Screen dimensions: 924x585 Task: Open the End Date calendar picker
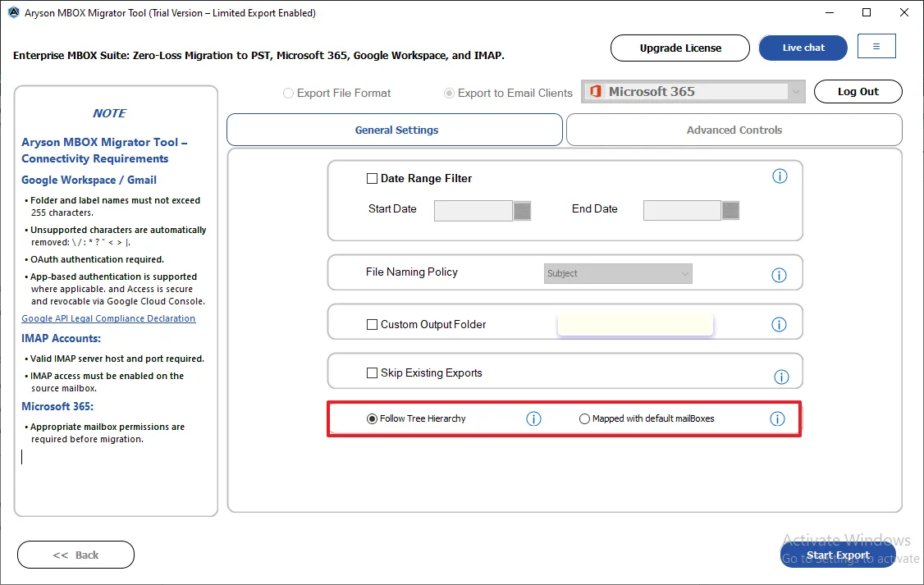(730, 211)
